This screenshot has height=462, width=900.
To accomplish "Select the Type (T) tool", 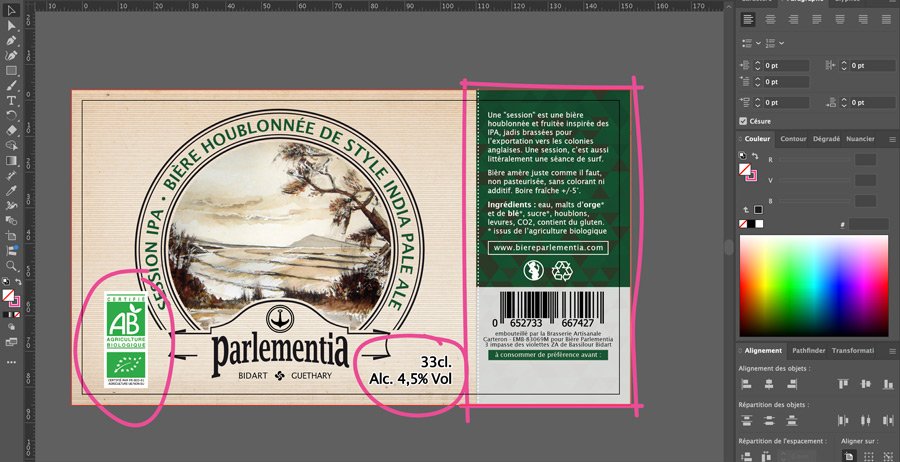I will click(x=11, y=100).
